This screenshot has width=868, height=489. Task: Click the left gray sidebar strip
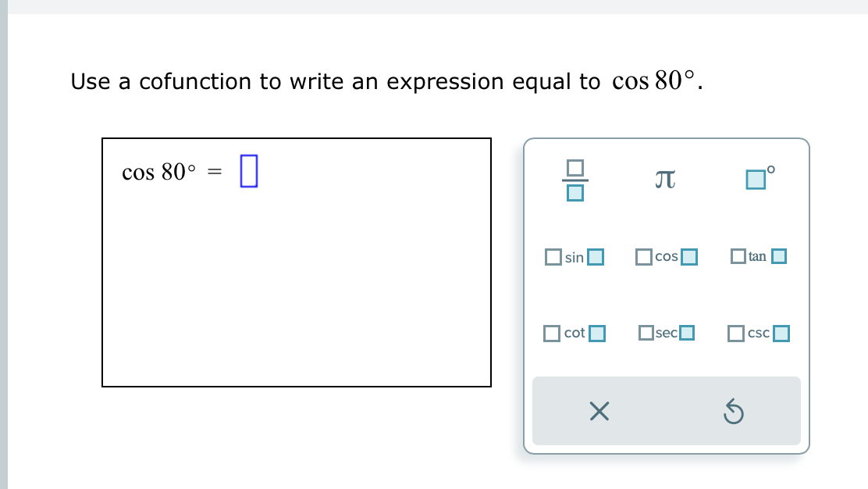[4, 244]
